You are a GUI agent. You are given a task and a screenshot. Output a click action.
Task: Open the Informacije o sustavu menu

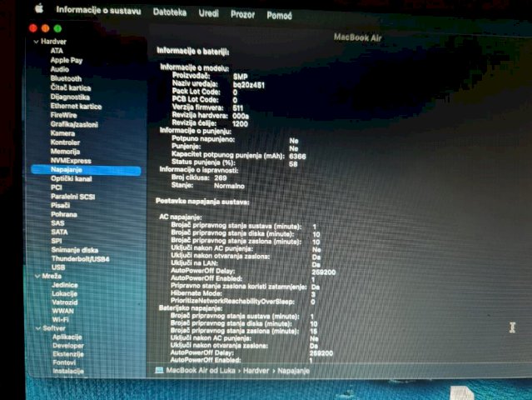(98, 10)
